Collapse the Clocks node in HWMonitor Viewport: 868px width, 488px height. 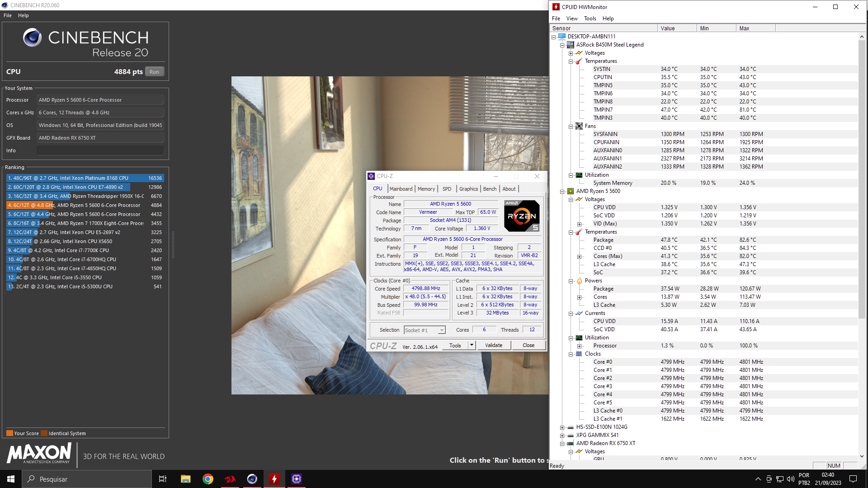[571, 354]
